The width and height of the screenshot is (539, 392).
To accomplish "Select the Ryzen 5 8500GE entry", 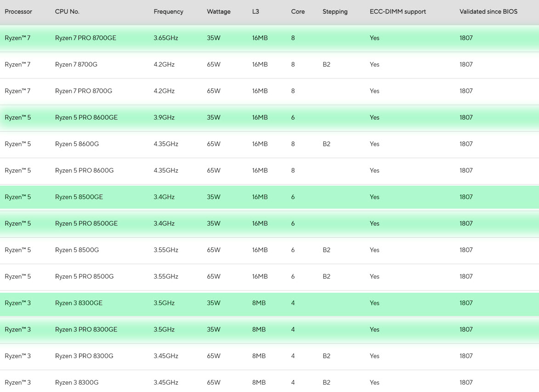I will 79,197.
